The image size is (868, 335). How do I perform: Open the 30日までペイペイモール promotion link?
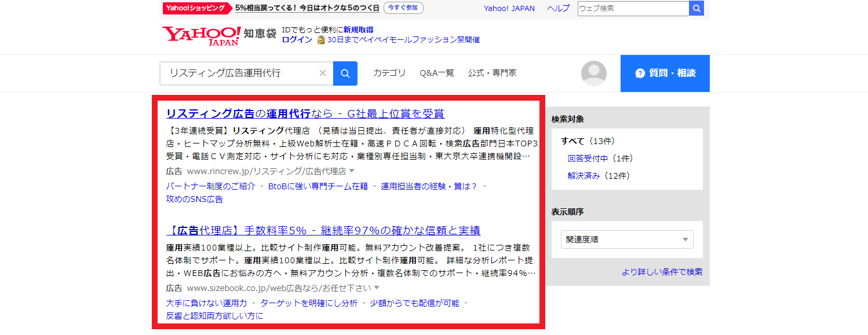pos(403,40)
